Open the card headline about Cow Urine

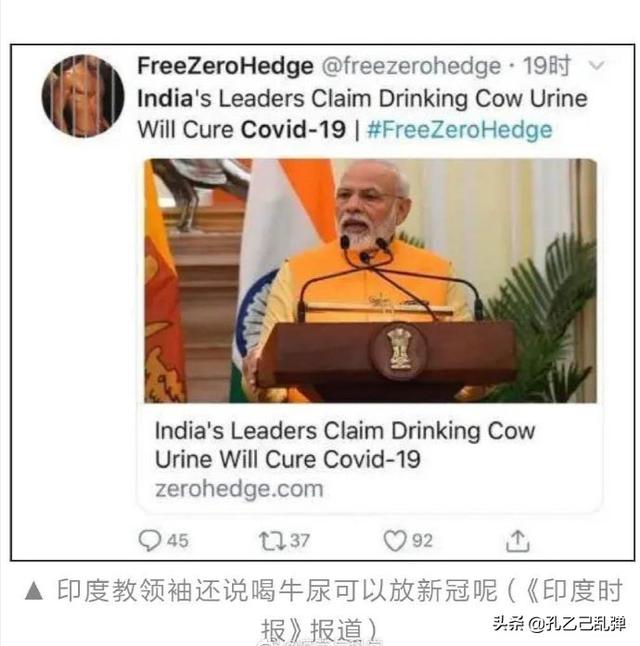tap(345, 445)
